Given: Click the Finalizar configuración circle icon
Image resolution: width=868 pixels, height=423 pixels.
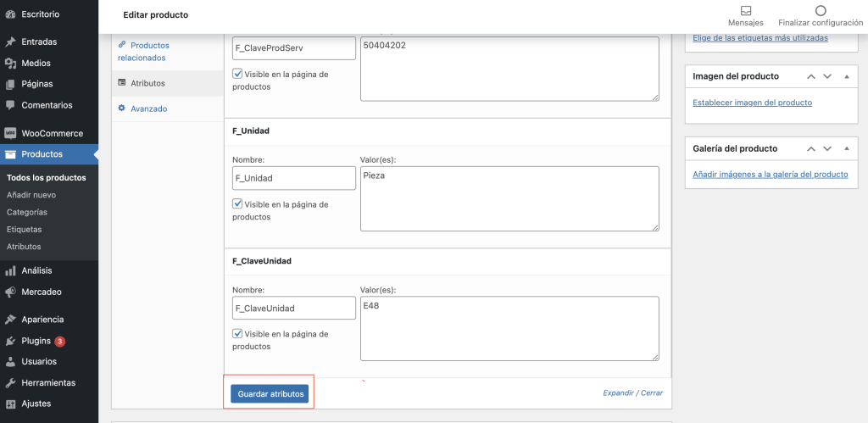Looking at the screenshot, I should (821, 10).
